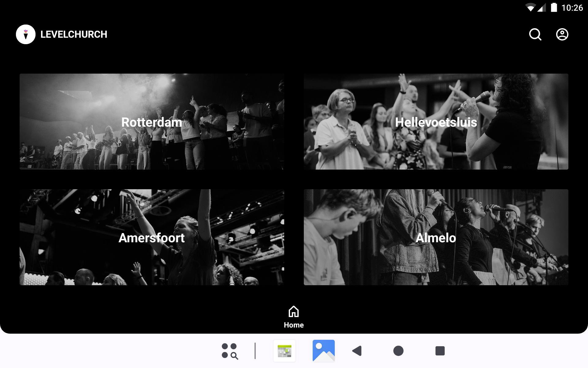Click the 10:26 clock in status bar
This screenshot has height=368, width=588.
[x=572, y=8]
